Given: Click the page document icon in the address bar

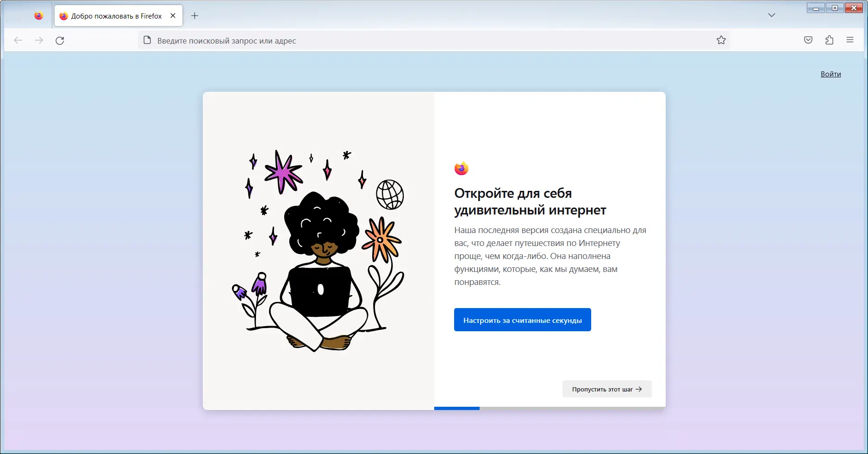Looking at the screenshot, I should tap(147, 40).
